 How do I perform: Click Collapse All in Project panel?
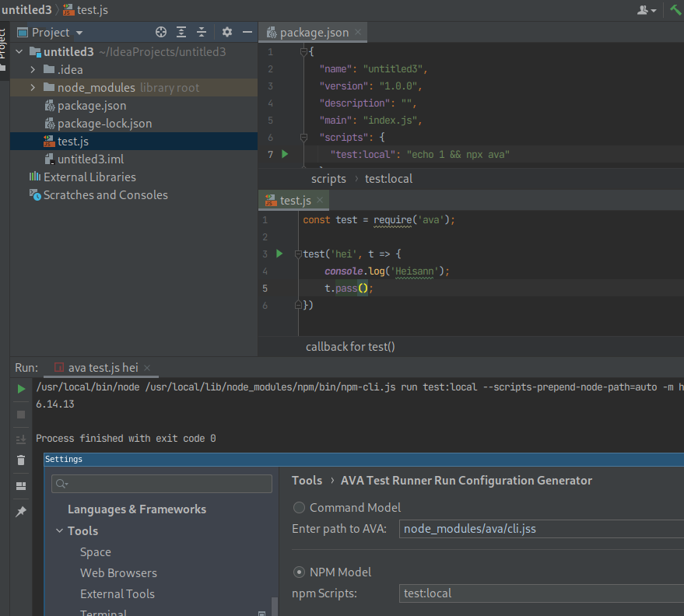point(202,32)
